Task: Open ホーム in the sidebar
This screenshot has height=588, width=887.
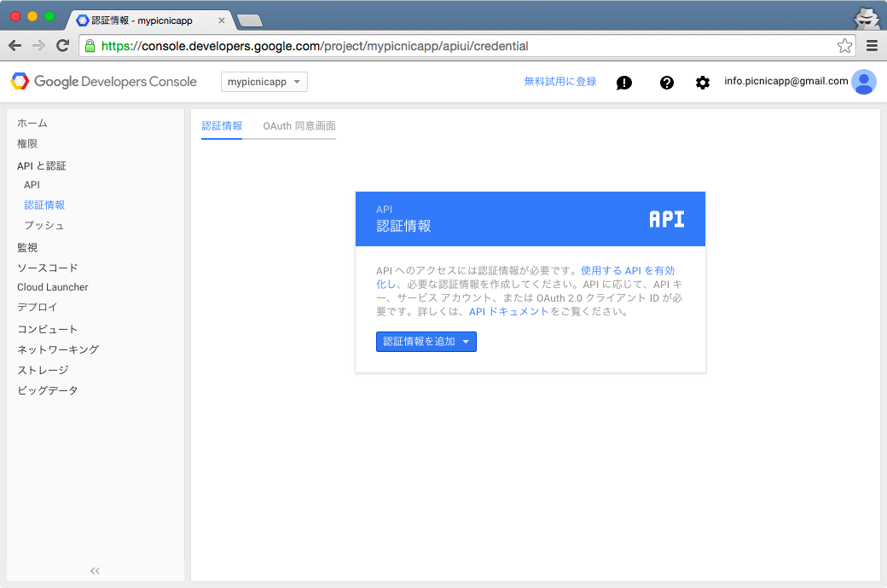Action: click(32, 124)
